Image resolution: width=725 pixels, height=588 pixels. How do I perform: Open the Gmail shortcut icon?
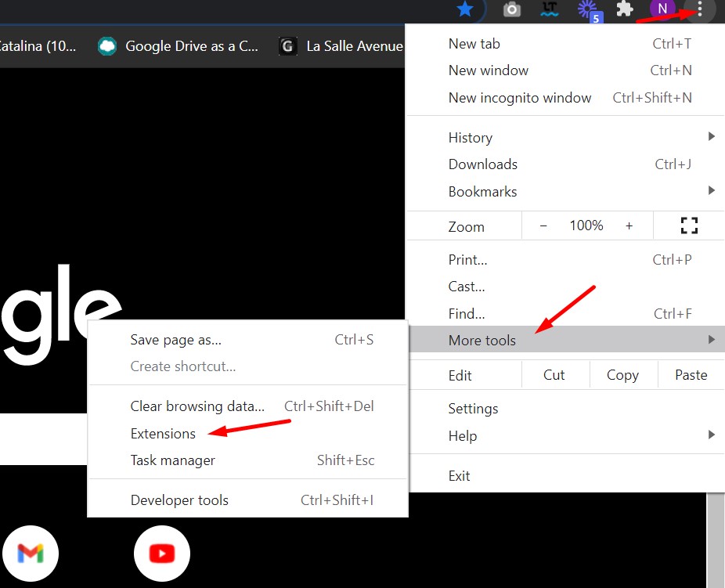coord(31,554)
